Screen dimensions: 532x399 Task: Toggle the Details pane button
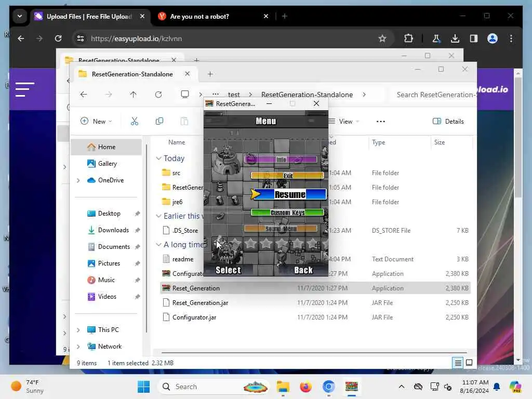(x=448, y=122)
